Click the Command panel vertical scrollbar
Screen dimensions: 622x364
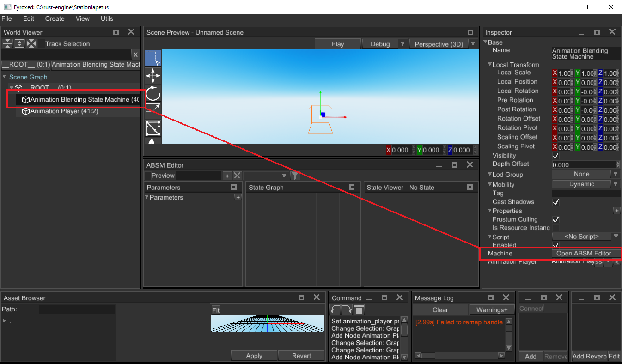click(x=404, y=338)
